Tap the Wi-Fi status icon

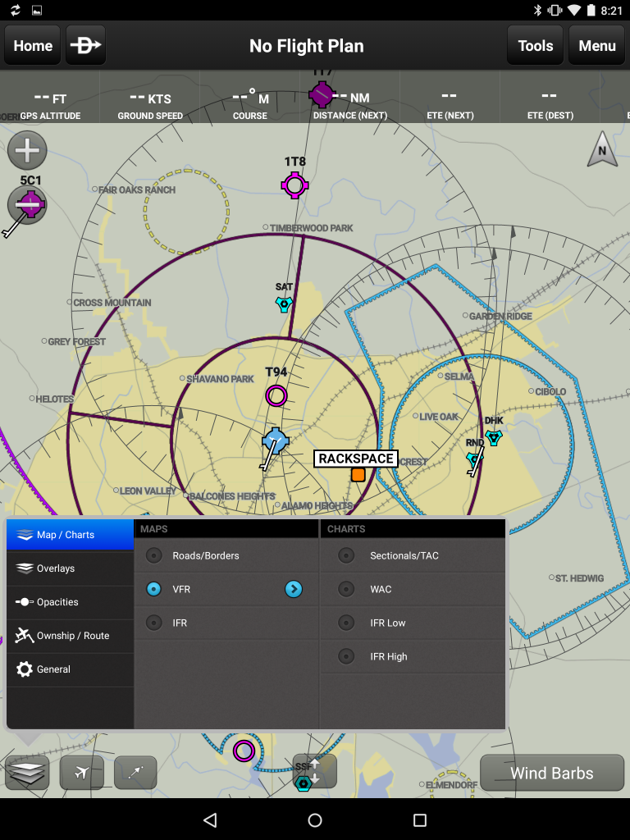(x=573, y=10)
